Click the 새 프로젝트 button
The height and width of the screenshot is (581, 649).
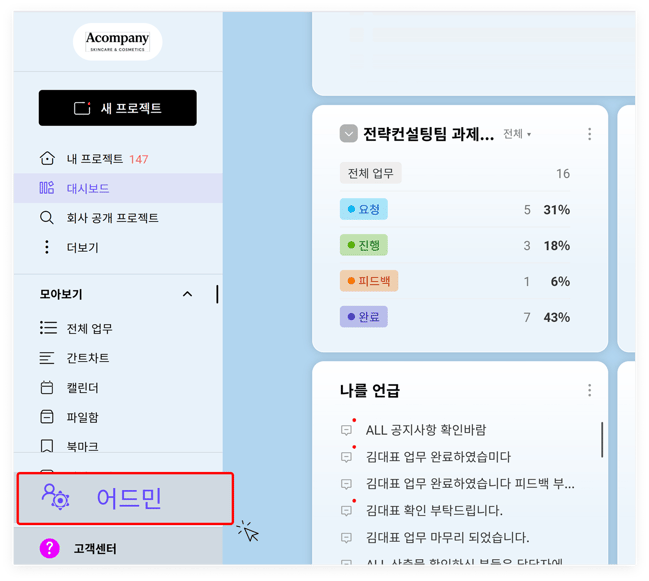117,108
